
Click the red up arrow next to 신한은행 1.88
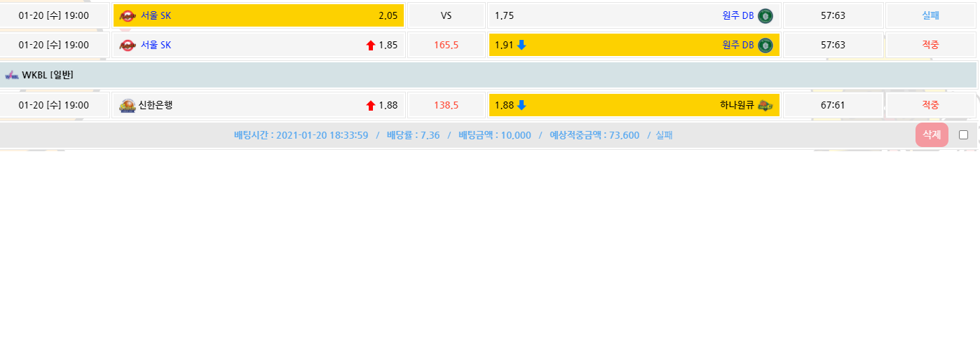pyautogui.click(x=371, y=106)
